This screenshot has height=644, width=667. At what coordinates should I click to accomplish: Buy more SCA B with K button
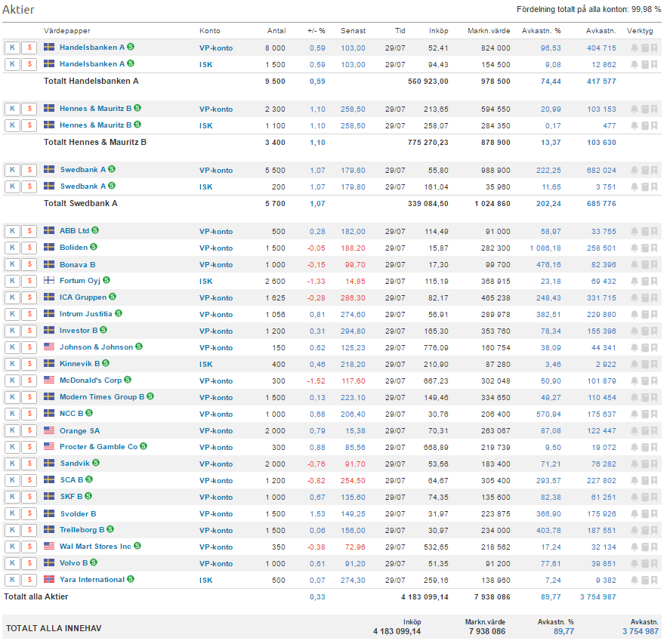click(12, 480)
